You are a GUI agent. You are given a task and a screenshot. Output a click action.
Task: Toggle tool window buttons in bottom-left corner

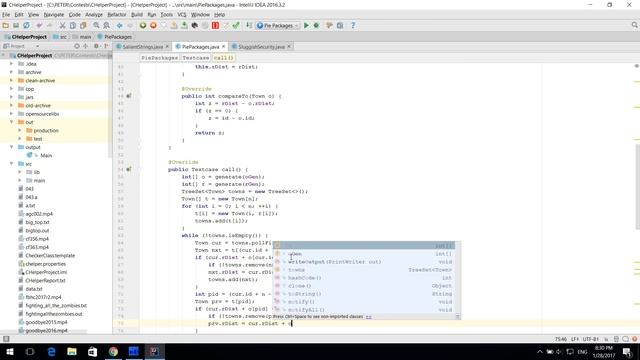(x=6, y=339)
